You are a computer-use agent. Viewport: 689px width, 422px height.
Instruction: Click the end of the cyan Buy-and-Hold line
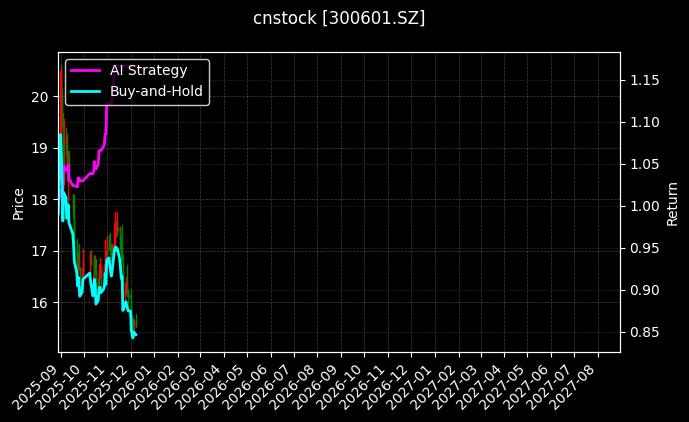tap(135, 334)
